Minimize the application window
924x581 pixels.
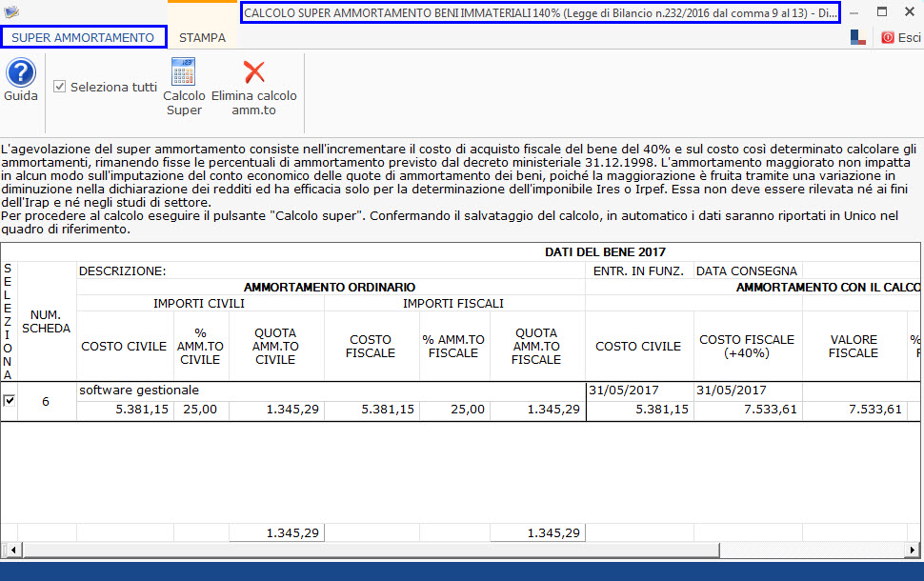click(x=854, y=12)
